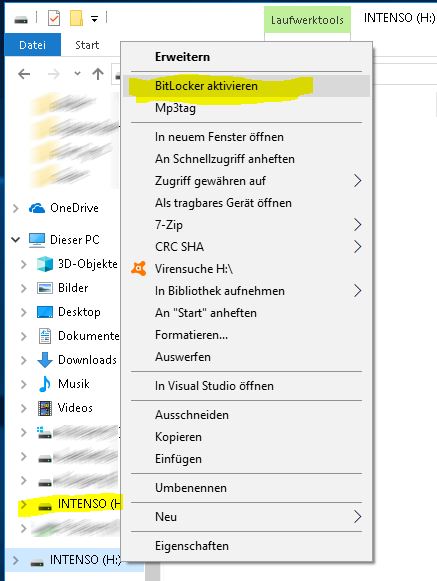Choose Ausschneiden in the context menu
This screenshot has width=437, height=581.
(x=246, y=415)
